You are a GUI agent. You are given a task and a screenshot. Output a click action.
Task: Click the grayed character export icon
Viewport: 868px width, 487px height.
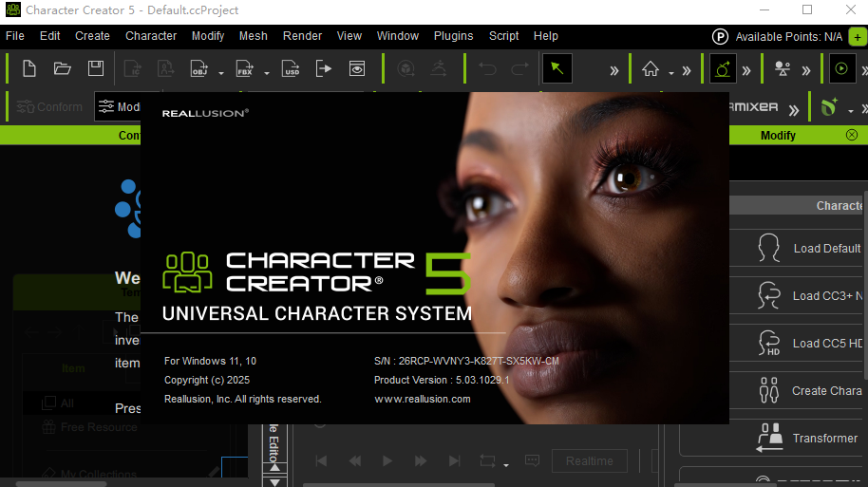pyautogui.click(x=165, y=68)
